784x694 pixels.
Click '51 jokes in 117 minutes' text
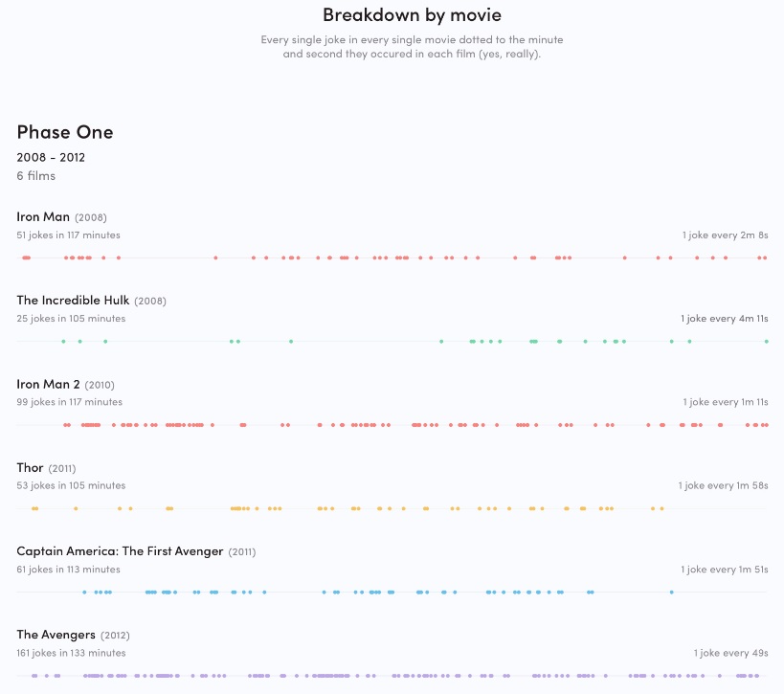pyautogui.click(x=68, y=235)
